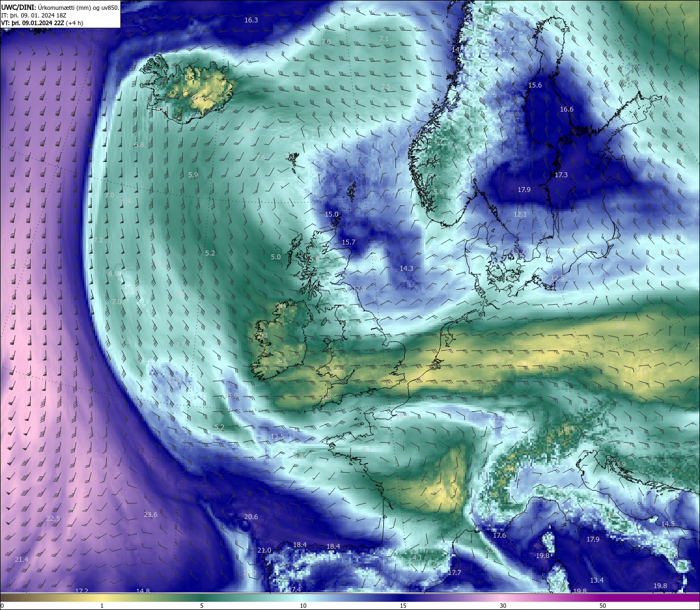Click the 15.0 value near northern Scotland
Viewport: 700px width, 610px height.
pos(331,214)
